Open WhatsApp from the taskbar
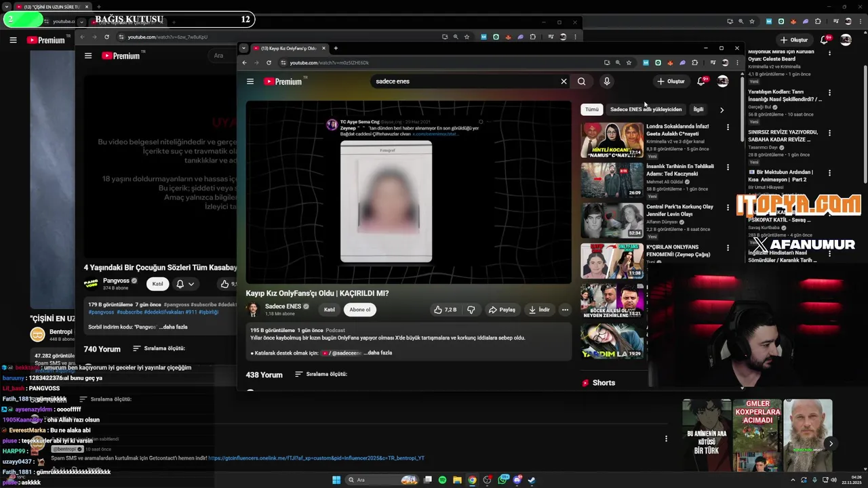The image size is (868, 488). (502, 480)
